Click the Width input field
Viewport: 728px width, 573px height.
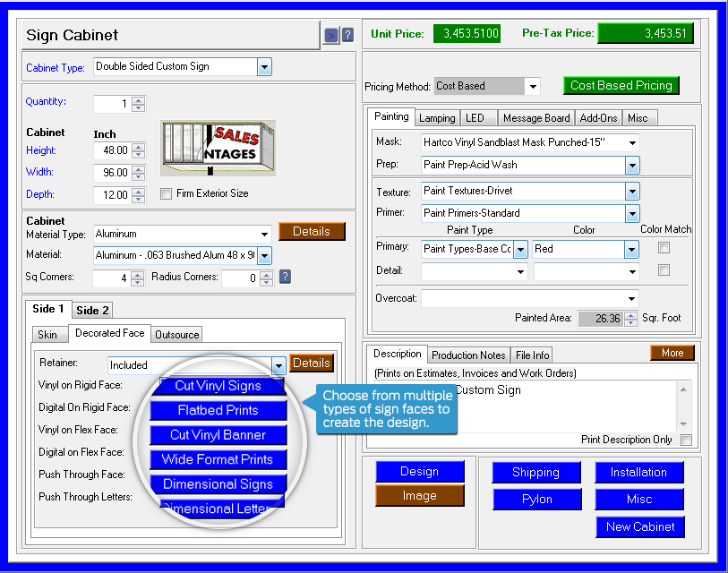(112, 172)
